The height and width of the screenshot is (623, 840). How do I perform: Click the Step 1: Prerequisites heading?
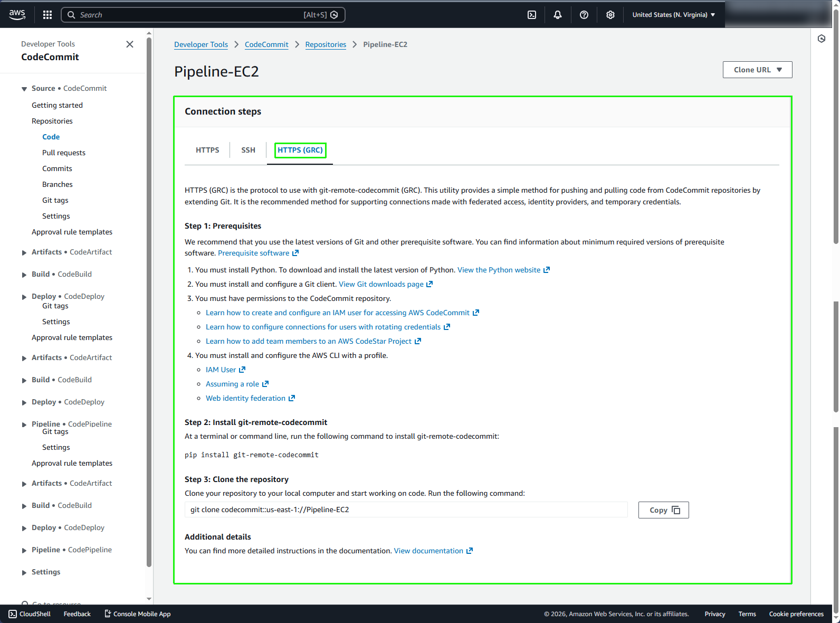pos(223,226)
